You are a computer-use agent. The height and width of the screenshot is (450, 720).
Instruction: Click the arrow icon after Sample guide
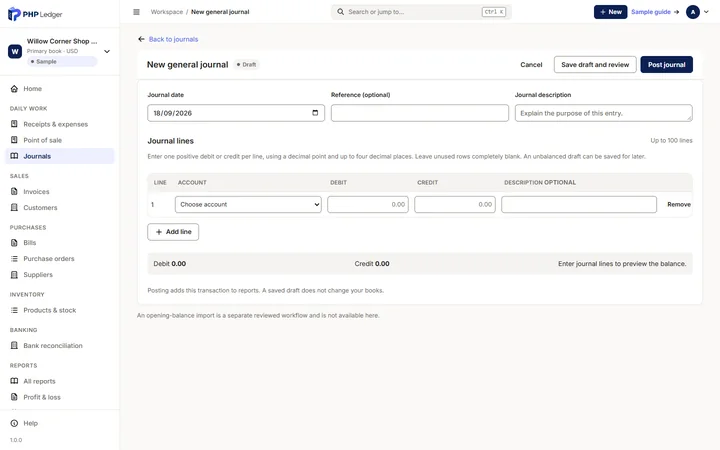[676, 12]
